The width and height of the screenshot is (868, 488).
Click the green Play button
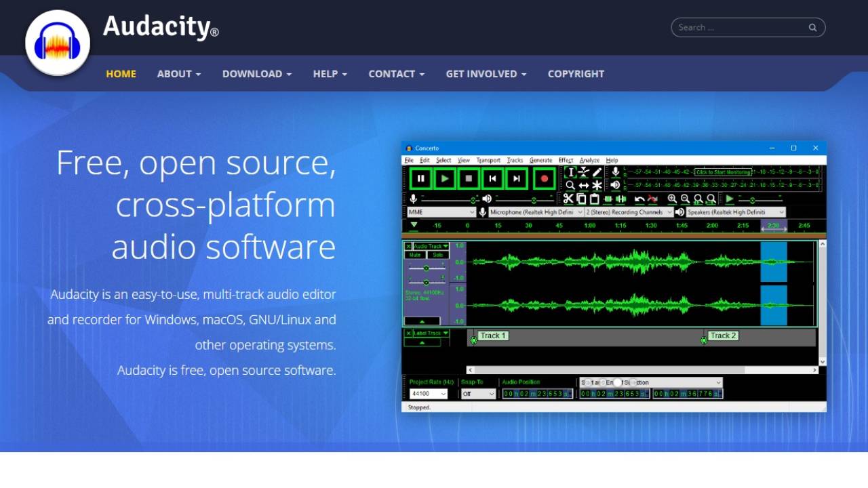pos(445,178)
